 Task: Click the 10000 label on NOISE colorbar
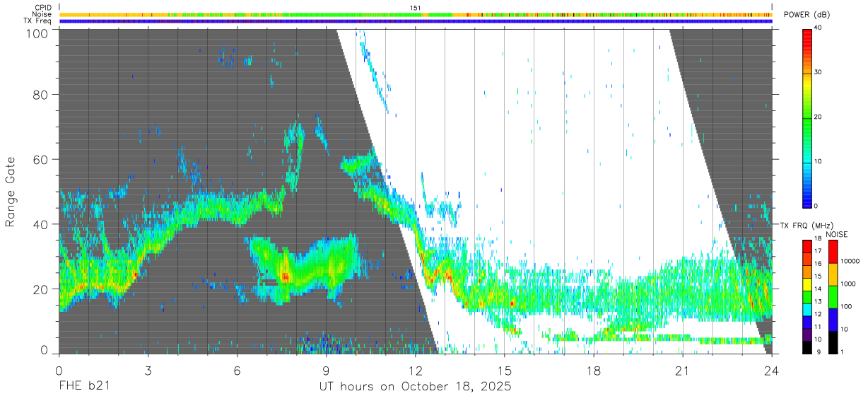point(849,262)
